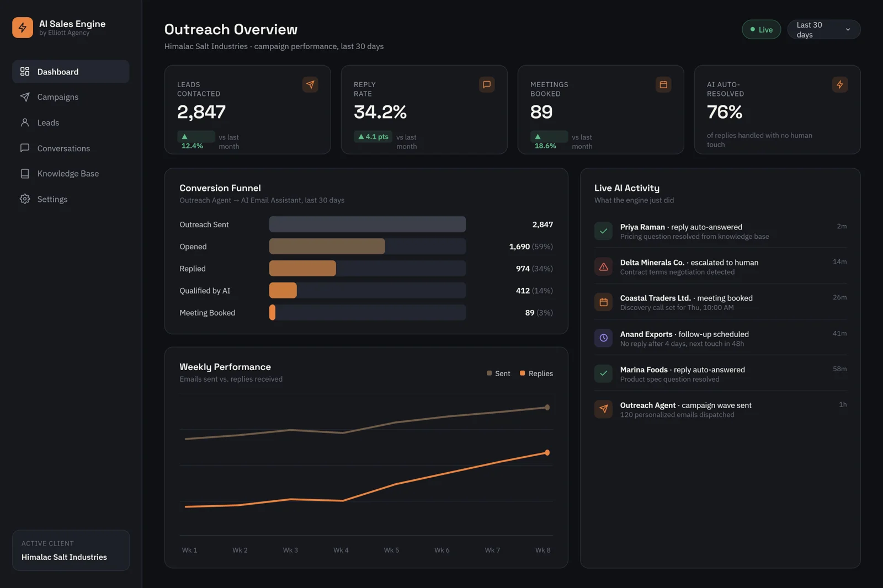This screenshot has height=588, width=883.
Task: Click the Settings gear icon
Action: (x=25, y=199)
